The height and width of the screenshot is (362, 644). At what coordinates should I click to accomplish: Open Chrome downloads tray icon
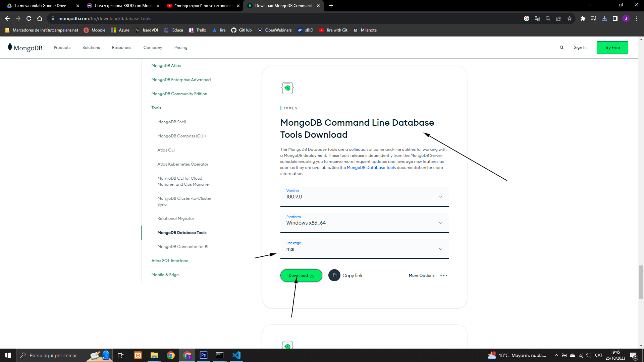coord(604,18)
